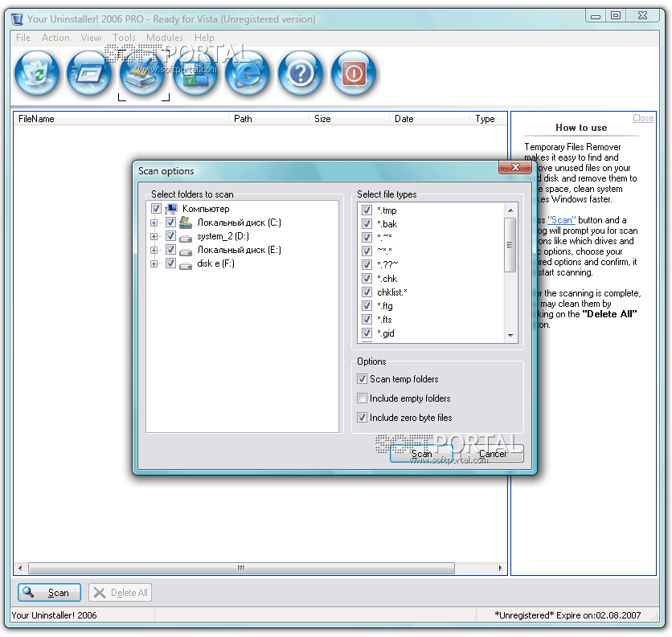
Task: Open the Internet Explorer tools icon
Action: coord(248,73)
